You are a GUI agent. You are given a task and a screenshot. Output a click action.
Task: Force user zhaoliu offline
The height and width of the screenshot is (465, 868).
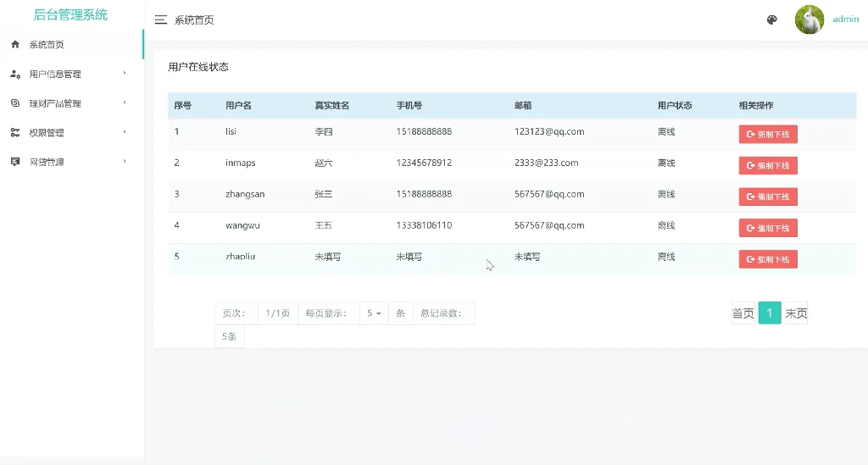pyautogui.click(x=768, y=259)
